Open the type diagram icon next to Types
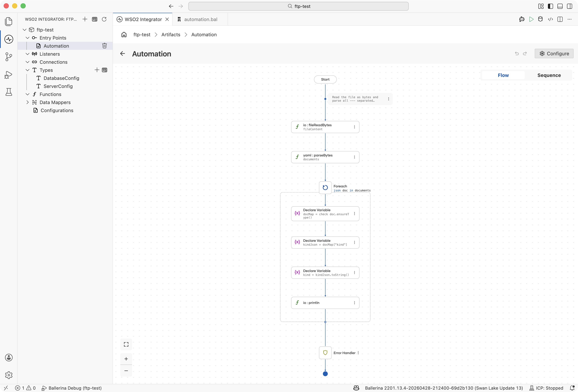 pyautogui.click(x=105, y=70)
